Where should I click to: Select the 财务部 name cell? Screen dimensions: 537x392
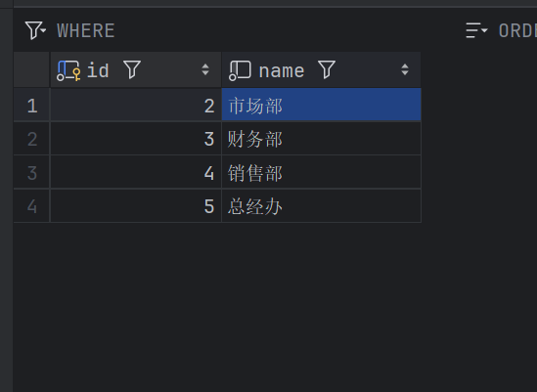tap(321, 139)
